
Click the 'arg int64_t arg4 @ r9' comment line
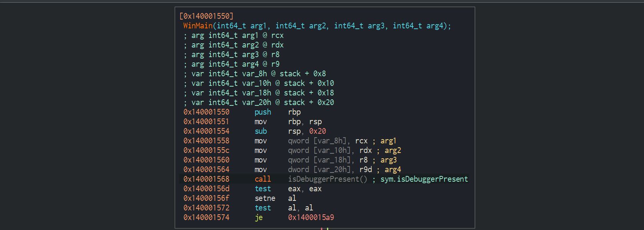232,64
